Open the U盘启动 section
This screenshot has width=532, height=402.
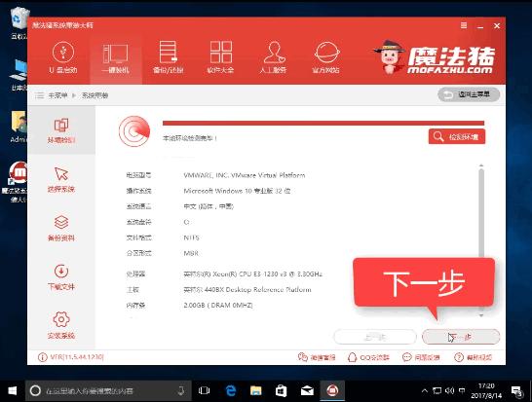coord(63,57)
